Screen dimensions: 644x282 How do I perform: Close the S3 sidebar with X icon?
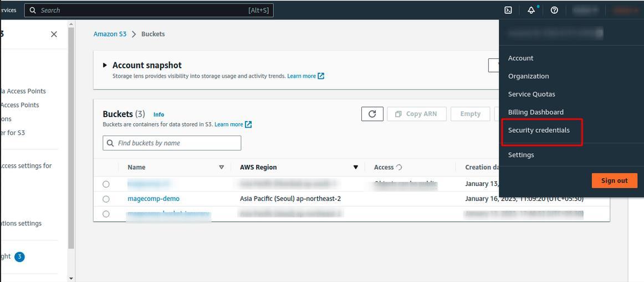tap(54, 34)
